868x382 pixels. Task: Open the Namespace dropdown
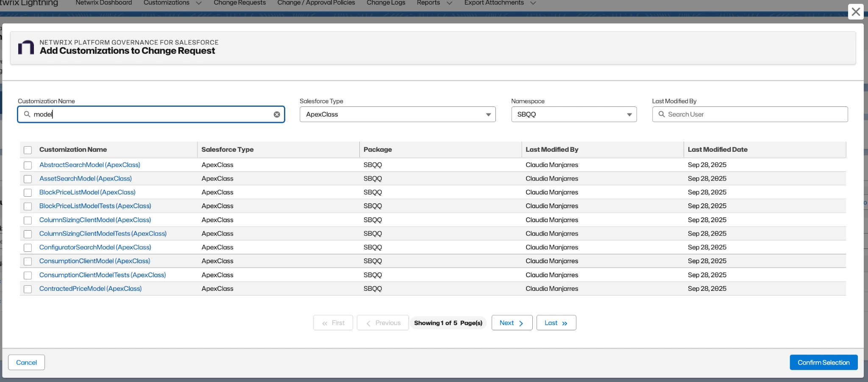pos(629,114)
